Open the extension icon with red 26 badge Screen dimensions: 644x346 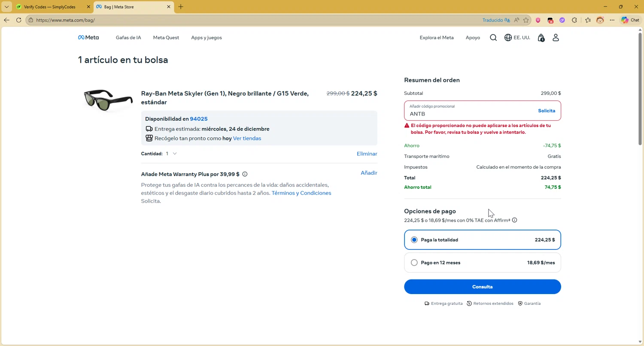(550, 20)
